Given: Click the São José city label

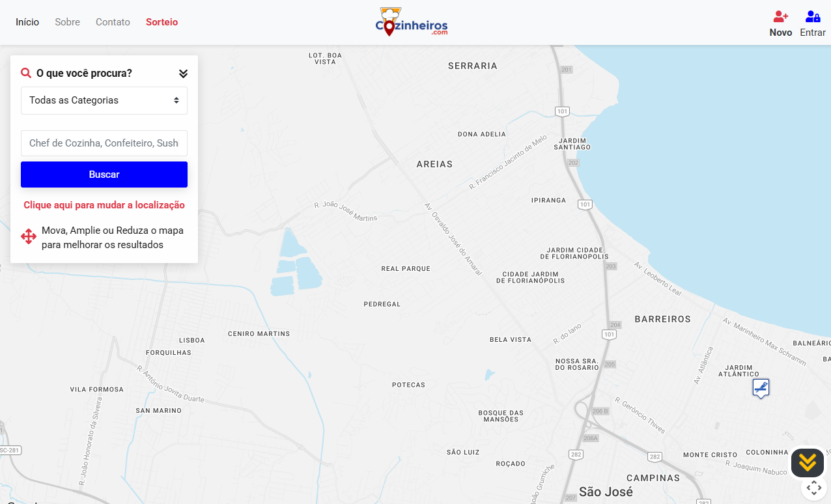Looking at the screenshot, I should tap(606, 492).
